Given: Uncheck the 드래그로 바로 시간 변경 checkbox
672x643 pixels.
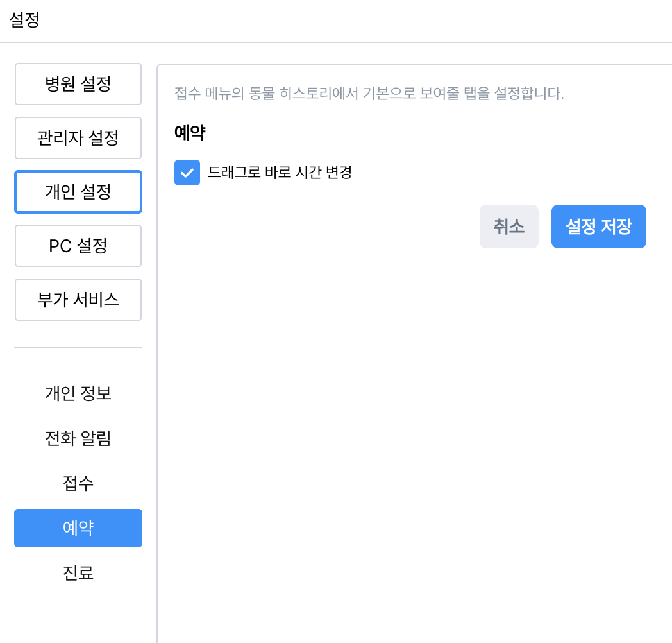Looking at the screenshot, I should click(x=187, y=173).
